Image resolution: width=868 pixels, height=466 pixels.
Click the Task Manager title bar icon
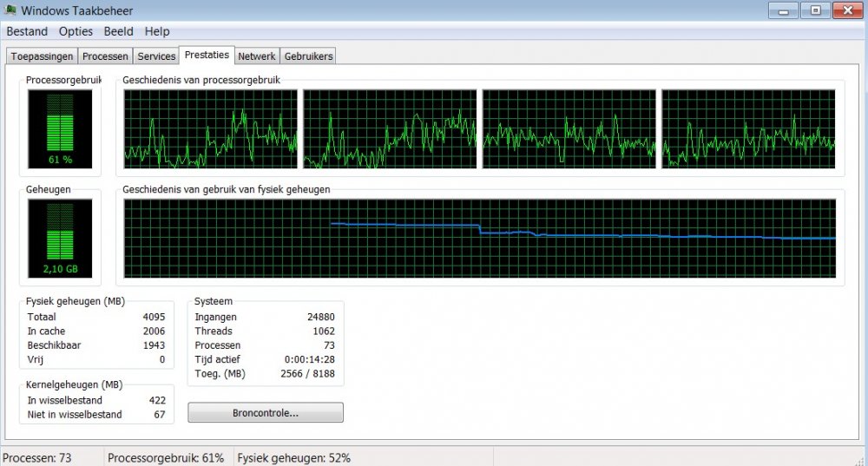click(10, 10)
